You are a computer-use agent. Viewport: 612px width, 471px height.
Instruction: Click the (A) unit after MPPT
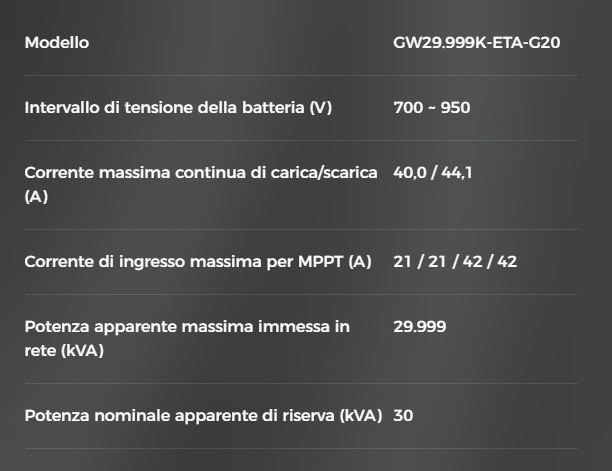pyautogui.click(x=359, y=262)
